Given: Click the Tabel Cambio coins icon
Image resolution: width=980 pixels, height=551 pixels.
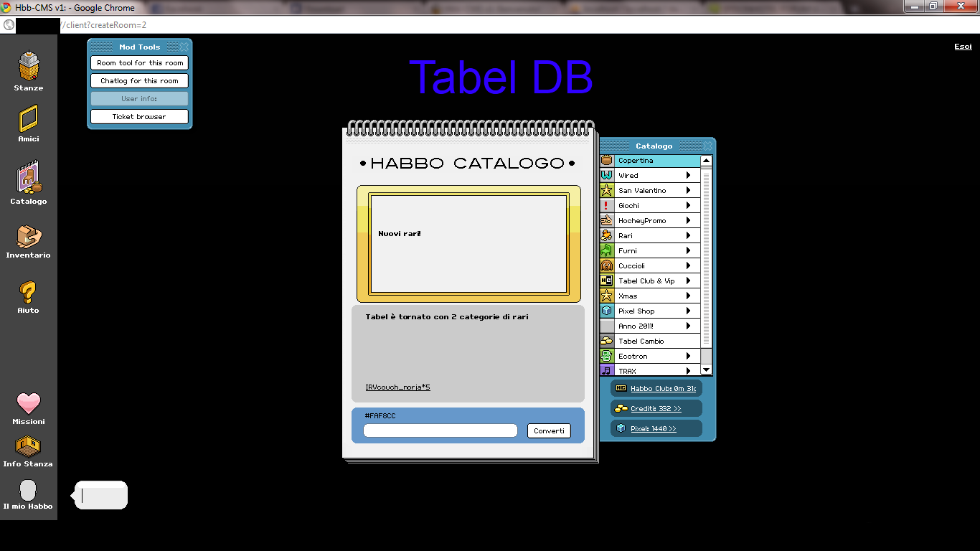Looking at the screenshot, I should pyautogui.click(x=607, y=341).
